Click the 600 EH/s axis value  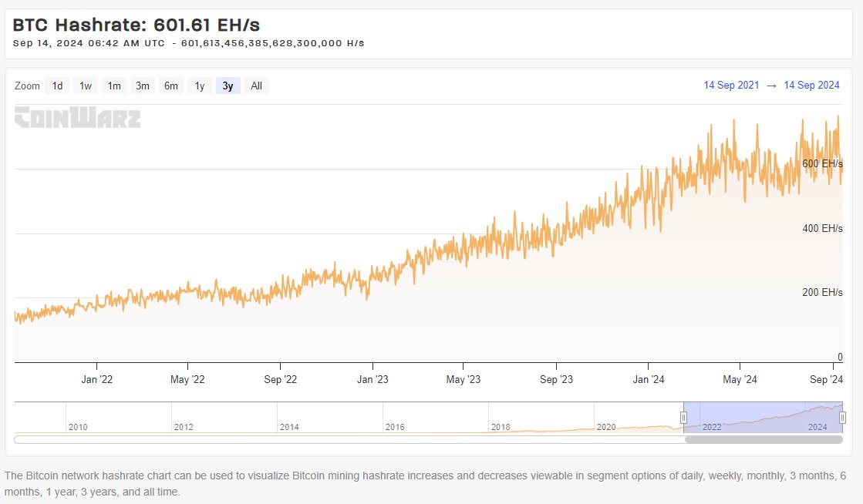pos(822,163)
